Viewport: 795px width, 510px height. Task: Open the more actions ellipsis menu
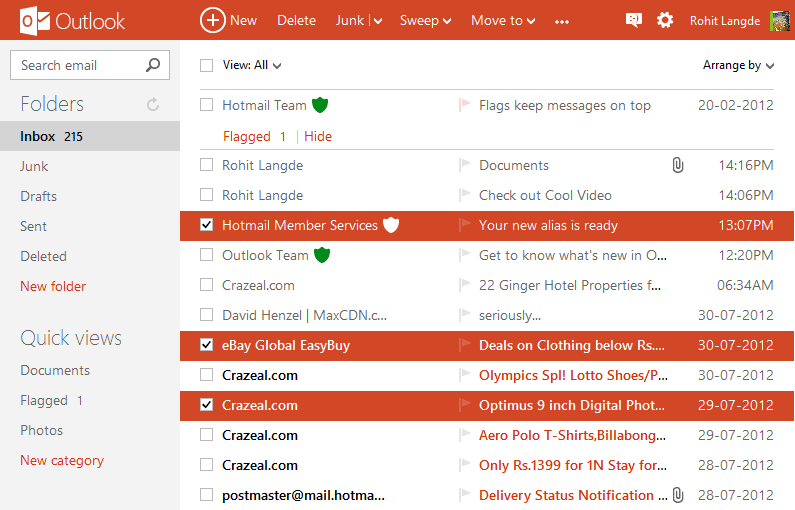[562, 21]
